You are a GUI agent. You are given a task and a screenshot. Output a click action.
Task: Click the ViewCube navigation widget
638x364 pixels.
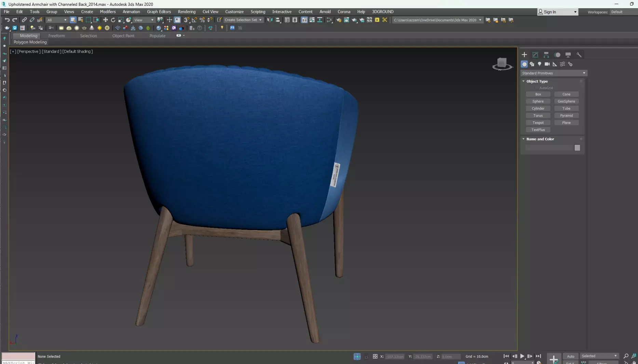502,64
